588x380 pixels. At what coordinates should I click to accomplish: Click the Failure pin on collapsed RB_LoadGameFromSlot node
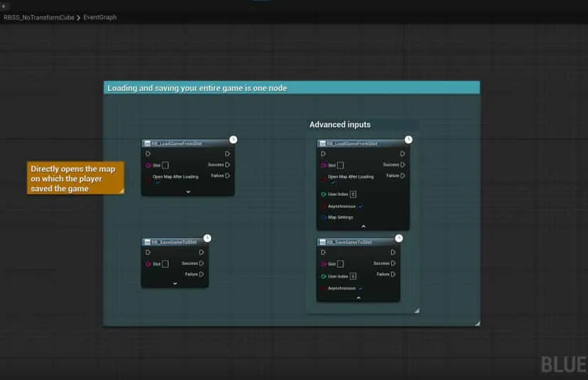pyautogui.click(x=228, y=175)
